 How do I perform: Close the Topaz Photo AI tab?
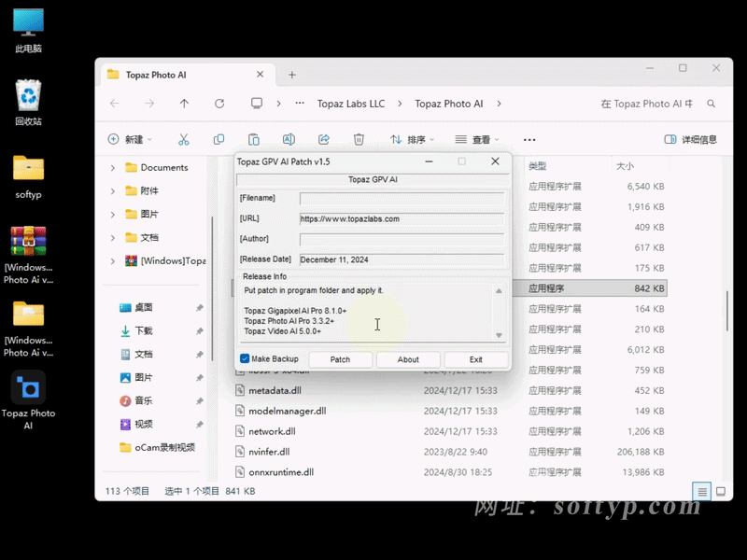tap(261, 75)
